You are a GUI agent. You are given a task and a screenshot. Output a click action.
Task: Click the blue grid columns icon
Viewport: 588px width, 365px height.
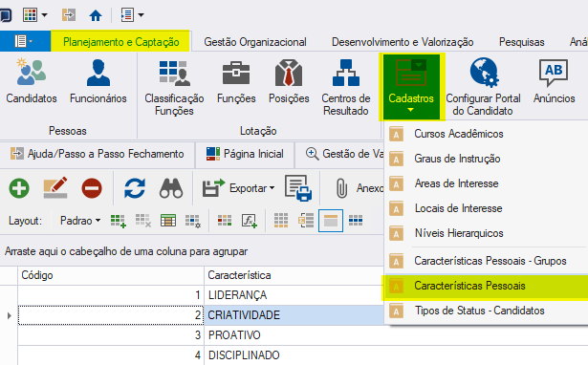coord(356,221)
